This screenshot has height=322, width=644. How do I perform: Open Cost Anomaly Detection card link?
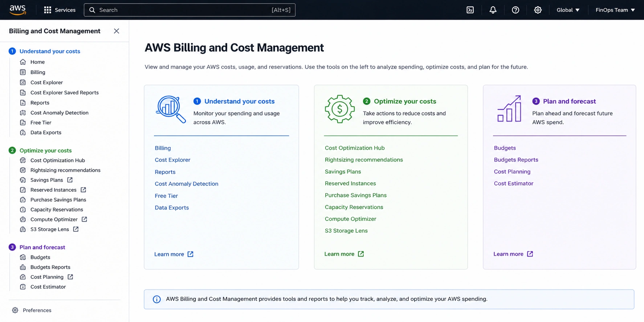186,184
